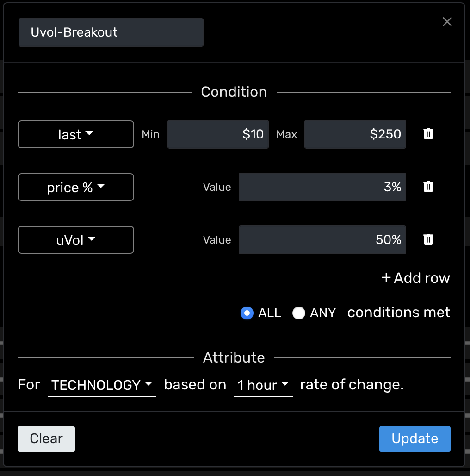
Task: Click the Max $250 price field
Action: point(355,134)
